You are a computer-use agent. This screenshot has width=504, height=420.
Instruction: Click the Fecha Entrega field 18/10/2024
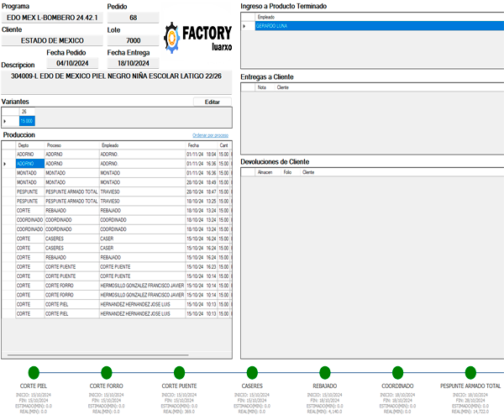tap(133, 63)
